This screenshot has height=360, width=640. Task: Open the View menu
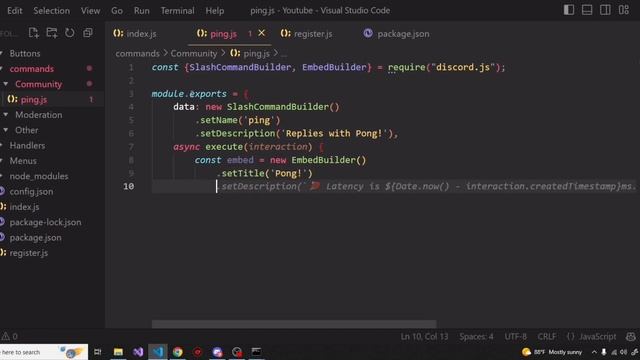coord(90,11)
